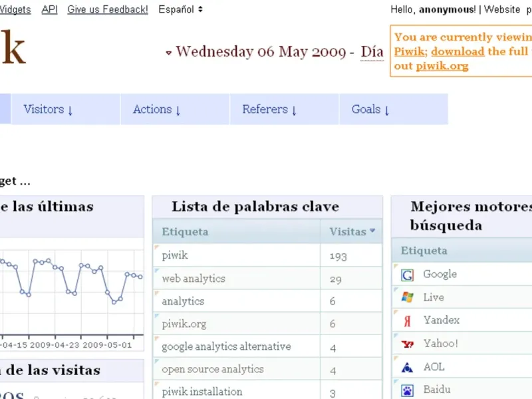This screenshot has height=399, width=532.
Task: Click the Live search engine icon
Action: (x=407, y=297)
